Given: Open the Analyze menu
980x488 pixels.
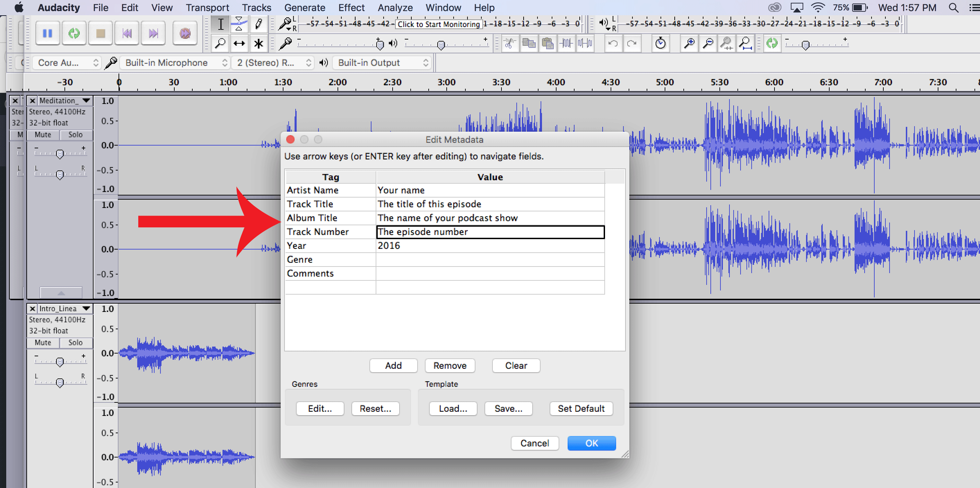Looking at the screenshot, I should tap(395, 8).
